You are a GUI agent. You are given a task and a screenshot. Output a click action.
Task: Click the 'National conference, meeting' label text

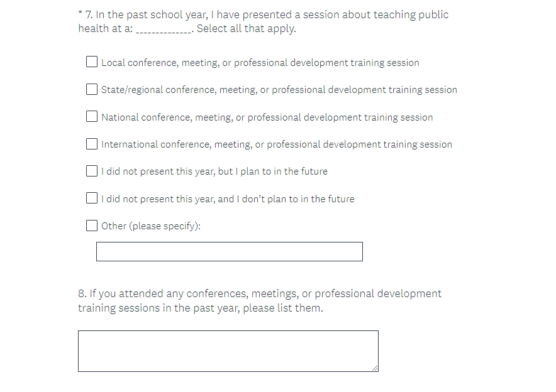[x=267, y=117]
